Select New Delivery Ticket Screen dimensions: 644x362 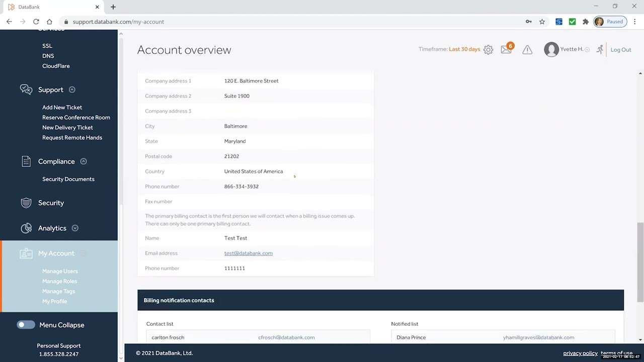67,127
